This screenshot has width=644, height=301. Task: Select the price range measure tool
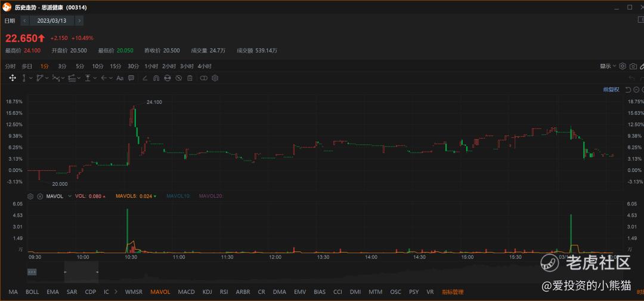[88, 78]
